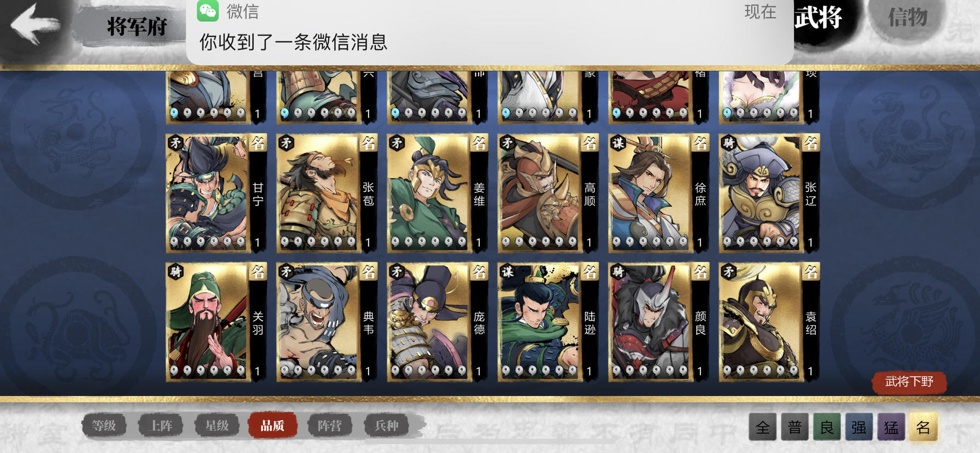
Task: Toggle the 品质 sort option
Action: [272, 426]
